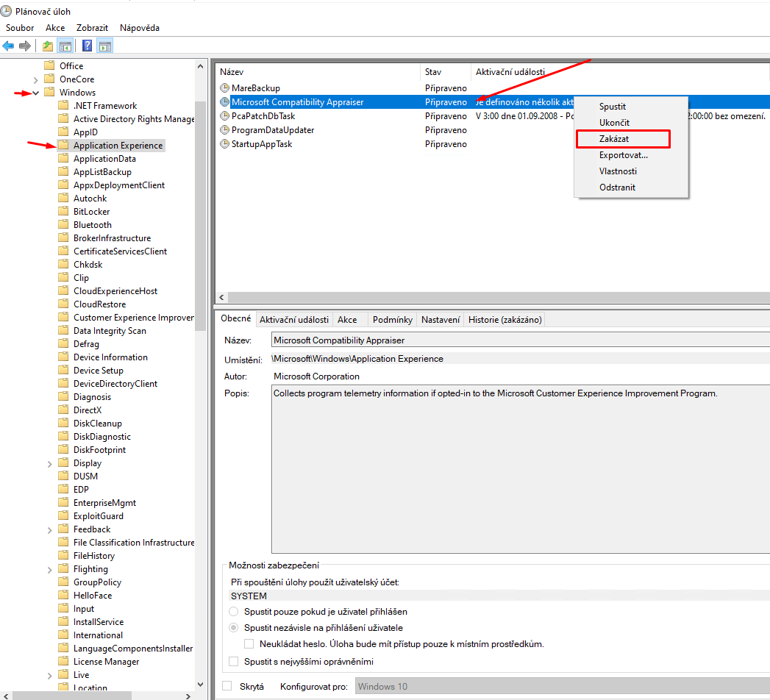Click the ProgramDataUpdater task clock icon
This screenshot has width=770, height=700.
(224, 130)
